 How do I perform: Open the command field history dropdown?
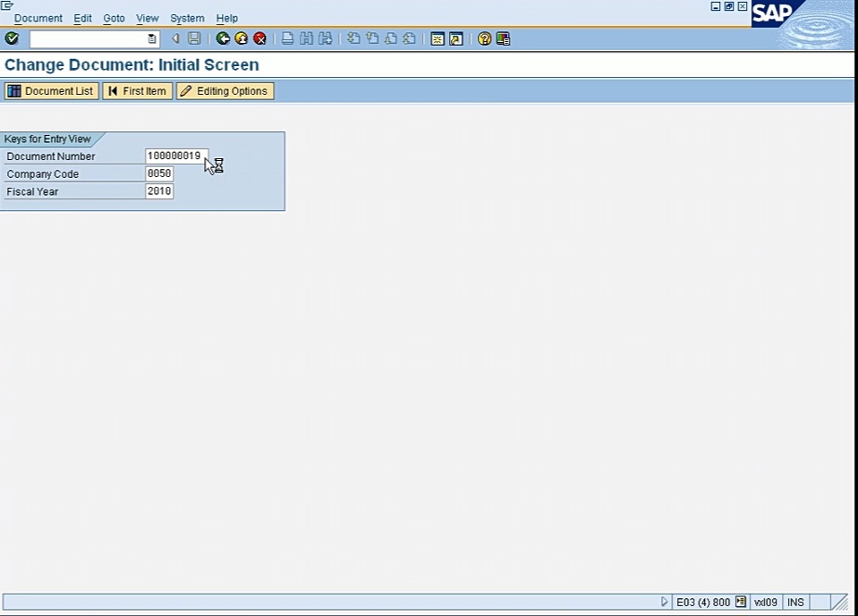151,38
